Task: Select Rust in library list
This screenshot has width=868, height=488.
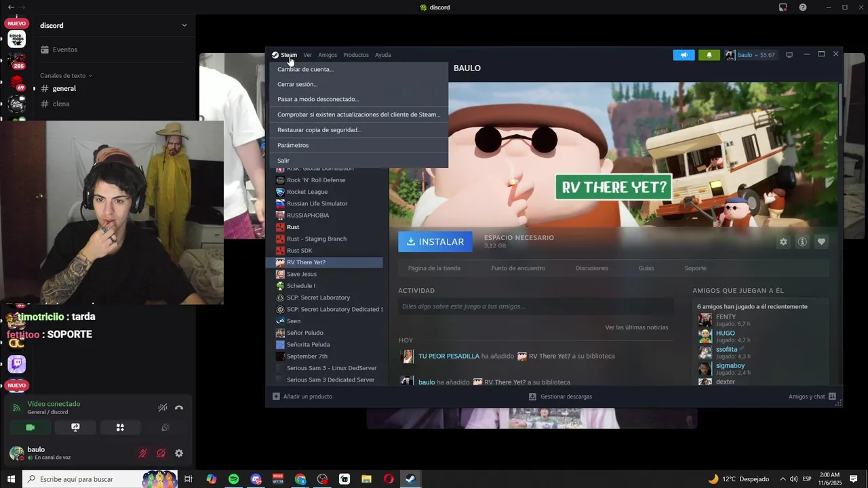Action: 329,227
